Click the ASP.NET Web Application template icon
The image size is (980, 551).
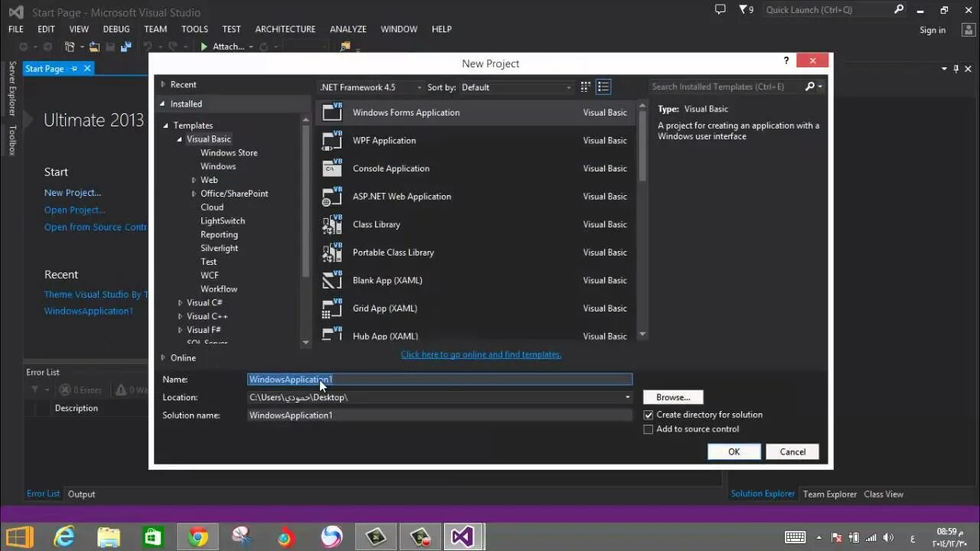click(x=332, y=197)
